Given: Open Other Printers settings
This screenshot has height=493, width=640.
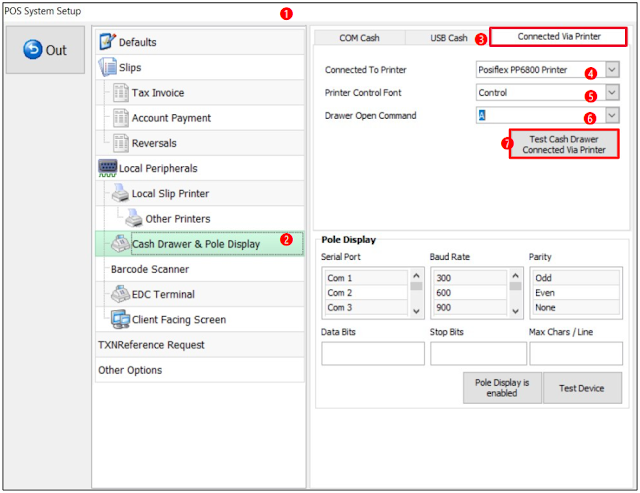Looking at the screenshot, I should (200, 219).
